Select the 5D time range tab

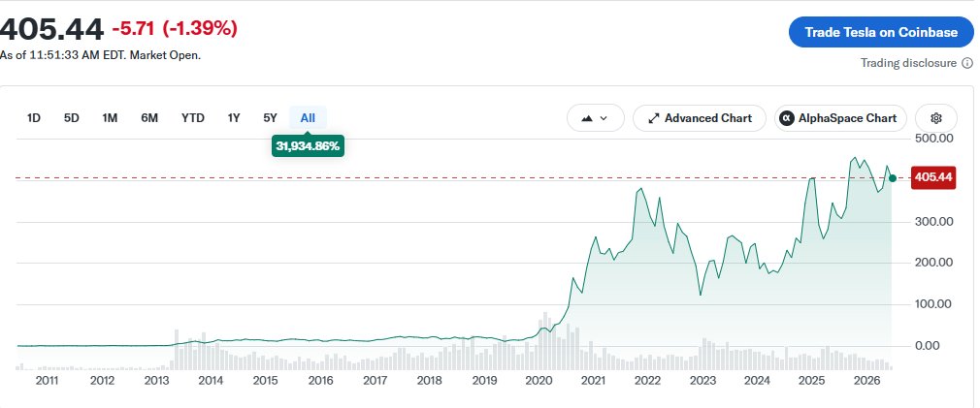tap(71, 117)
